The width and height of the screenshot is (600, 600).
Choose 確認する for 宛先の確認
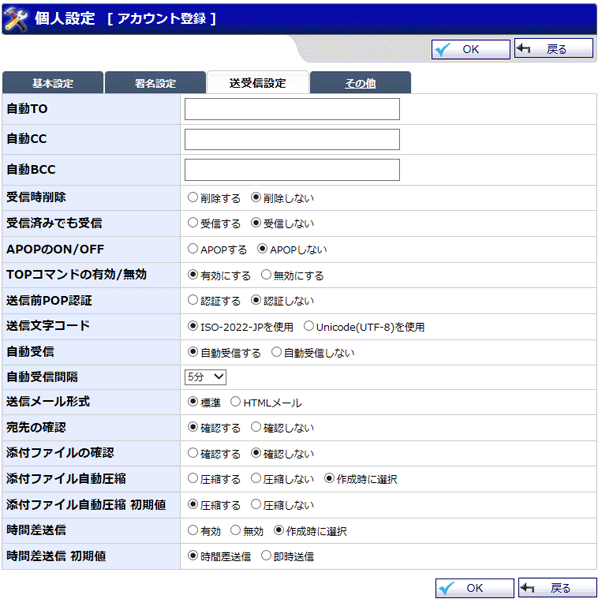click(x=192, y=427)
